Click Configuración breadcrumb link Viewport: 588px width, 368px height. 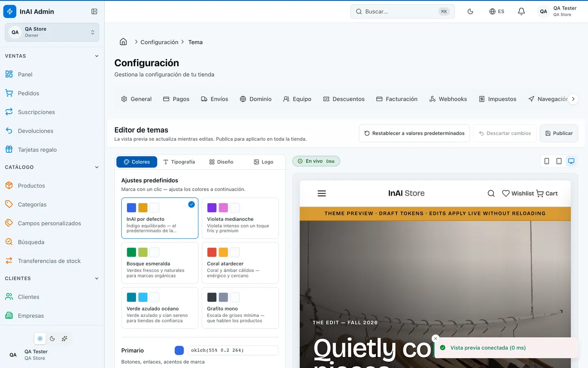[159, 42]
